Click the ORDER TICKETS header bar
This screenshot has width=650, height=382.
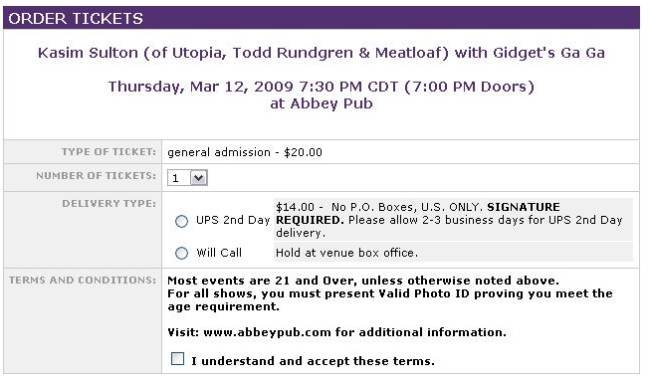click(321, 18)
